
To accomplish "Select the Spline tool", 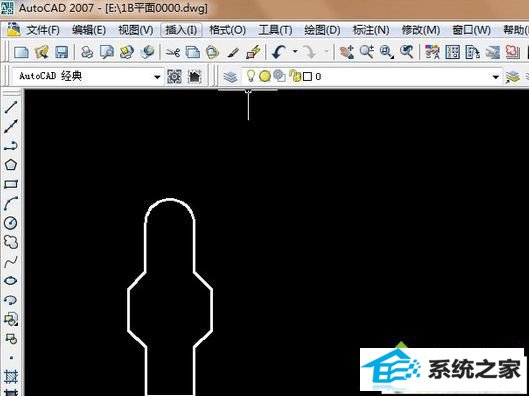I will 11,261.
